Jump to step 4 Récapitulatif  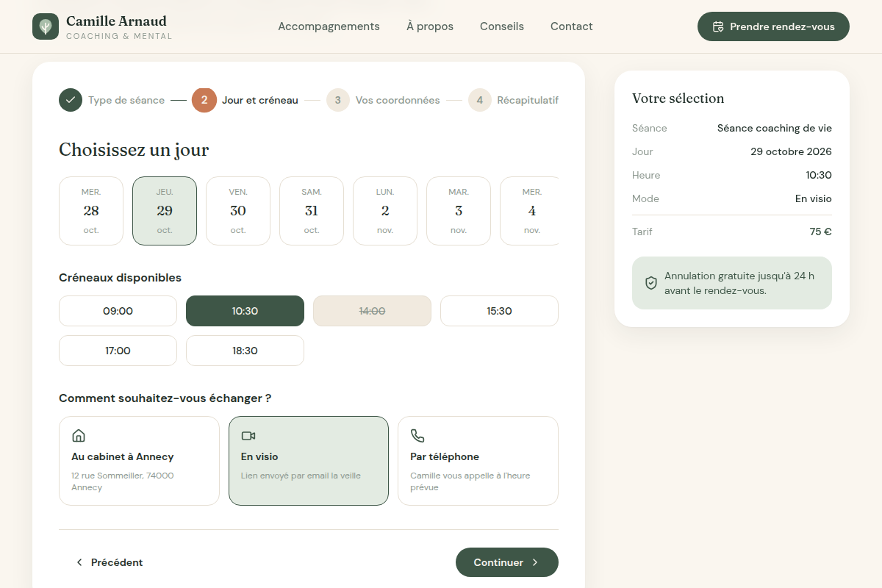[513, 100]
